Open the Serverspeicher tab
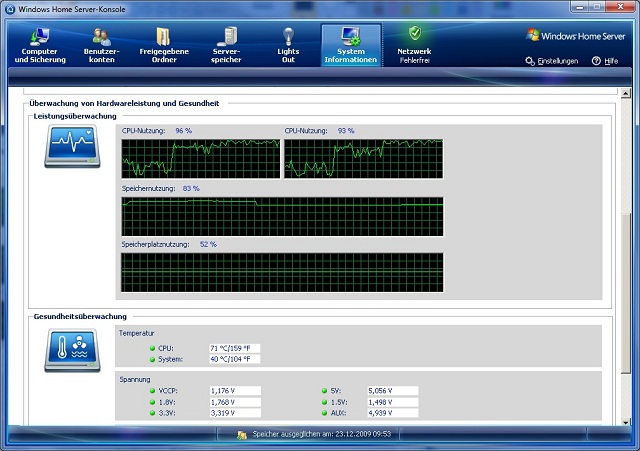 tap(227, 45)
